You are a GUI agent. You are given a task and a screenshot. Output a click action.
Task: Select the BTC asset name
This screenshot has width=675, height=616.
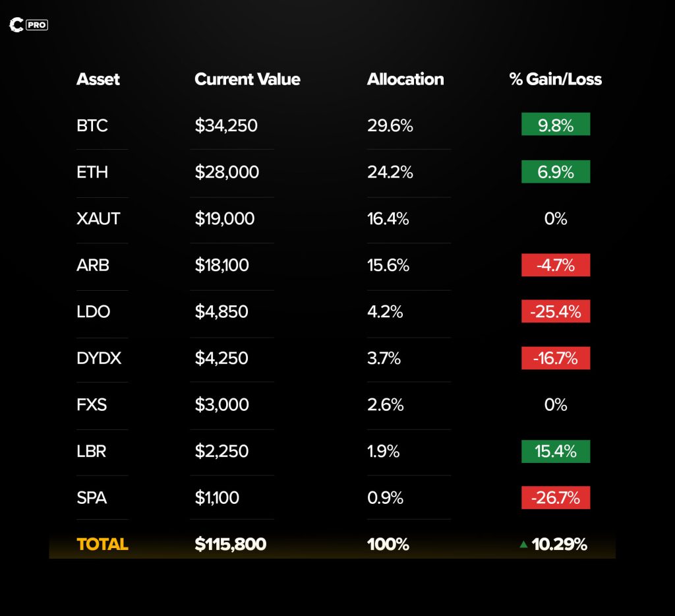[92, 125]
